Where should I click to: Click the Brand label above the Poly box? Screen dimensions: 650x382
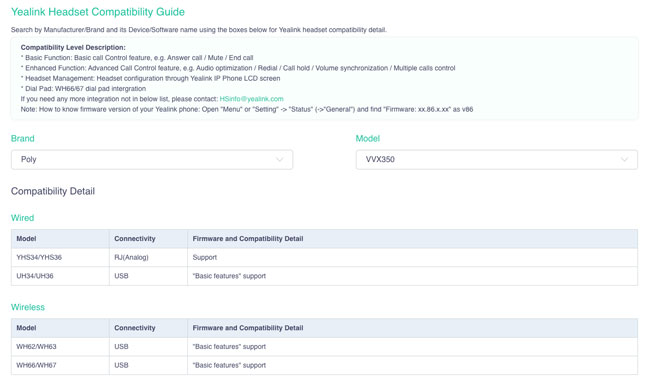[x=22, y=139]
